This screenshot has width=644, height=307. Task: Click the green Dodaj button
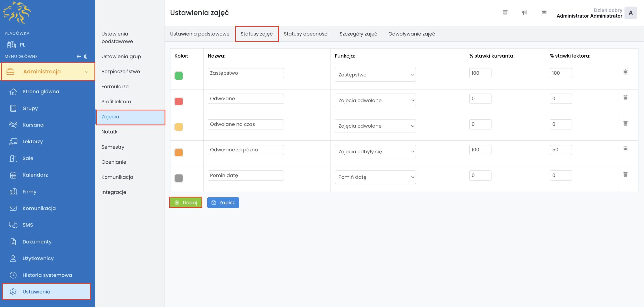tap(186, 203)
